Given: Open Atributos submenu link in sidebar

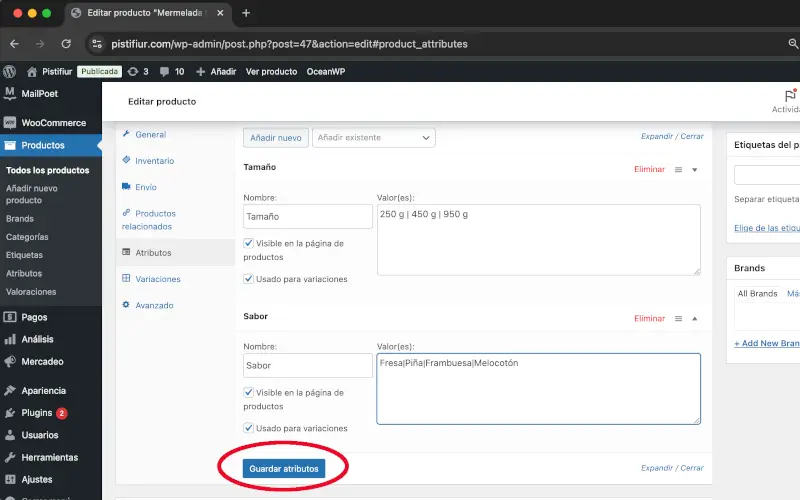Looking at the screenshot, I should (23, 273).
